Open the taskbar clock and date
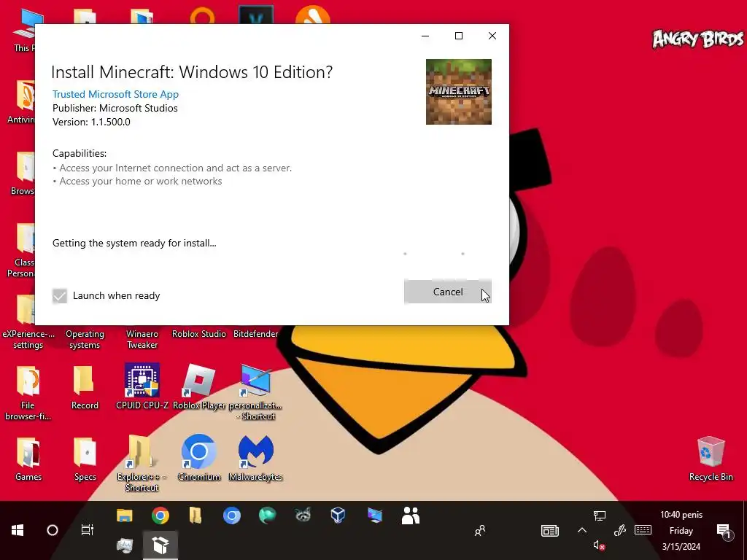 point(681,531)
